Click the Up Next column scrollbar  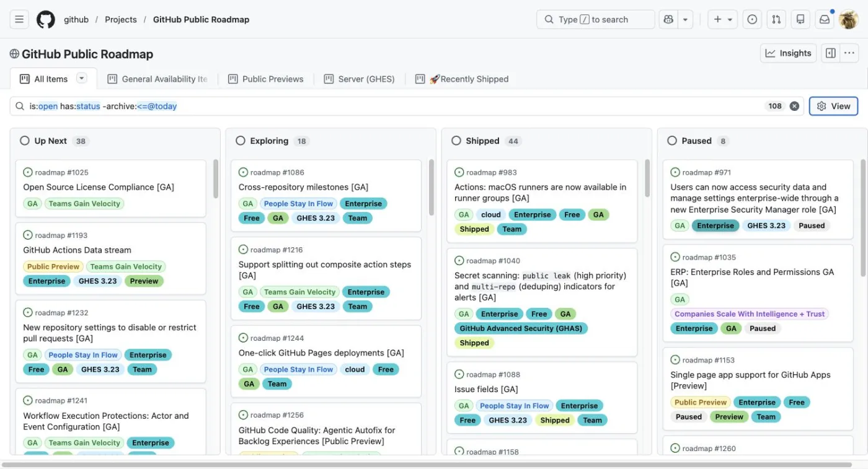[x=216, y=179]
